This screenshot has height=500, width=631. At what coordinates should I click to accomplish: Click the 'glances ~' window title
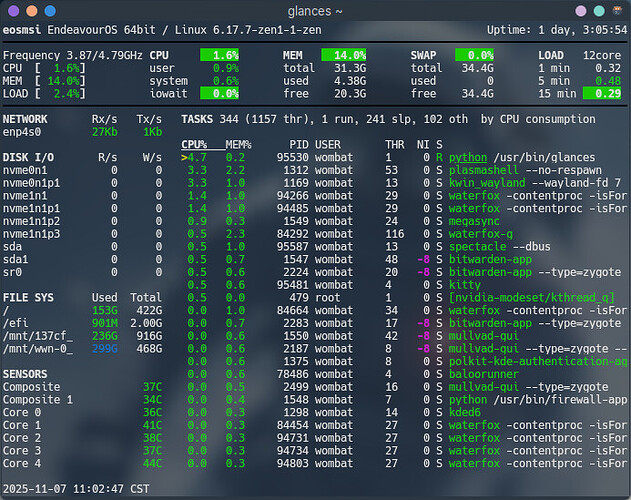[x=315, y=10]
